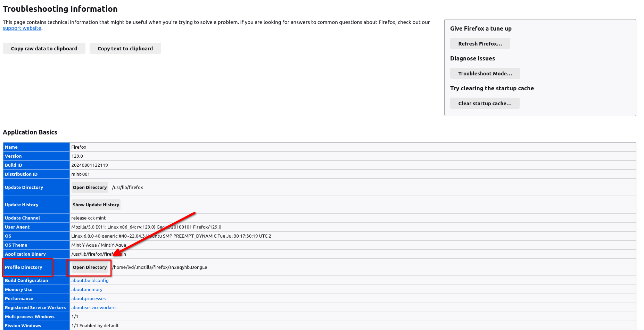
Task: Click the Multiprocess Windows header cell
Action: pos(36,316)
